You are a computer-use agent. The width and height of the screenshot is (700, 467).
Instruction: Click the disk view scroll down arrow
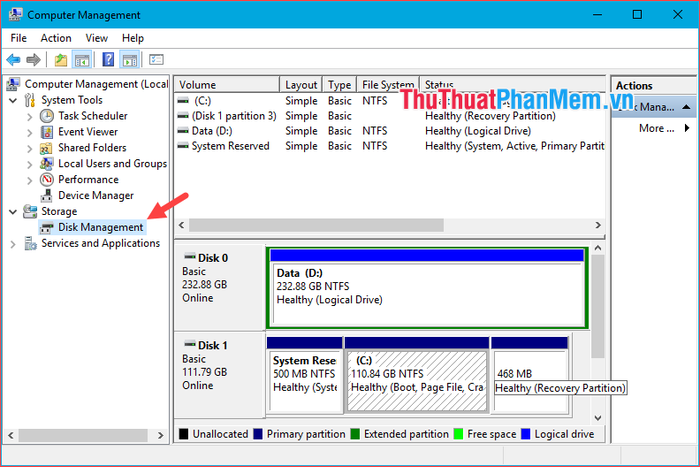598,418
